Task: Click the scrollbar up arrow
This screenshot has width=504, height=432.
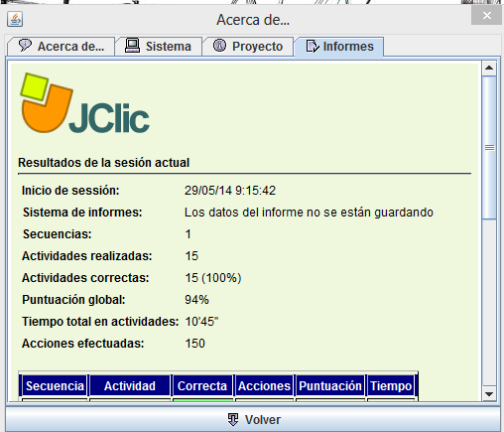Action: (489, 68)
